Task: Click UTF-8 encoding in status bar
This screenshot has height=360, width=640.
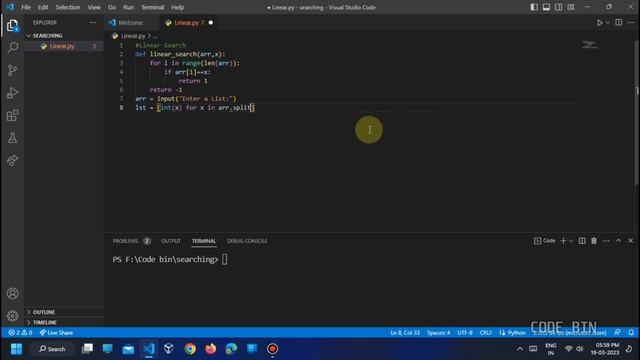Action: [x=465, y=333]
